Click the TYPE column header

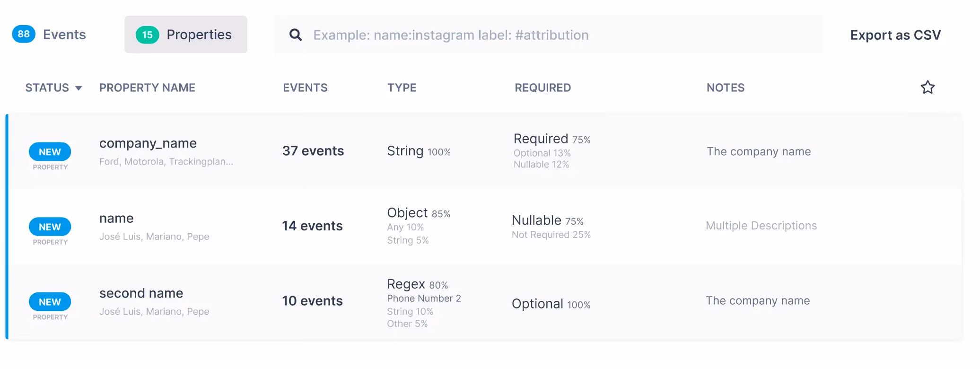click(x=402, y=88)
